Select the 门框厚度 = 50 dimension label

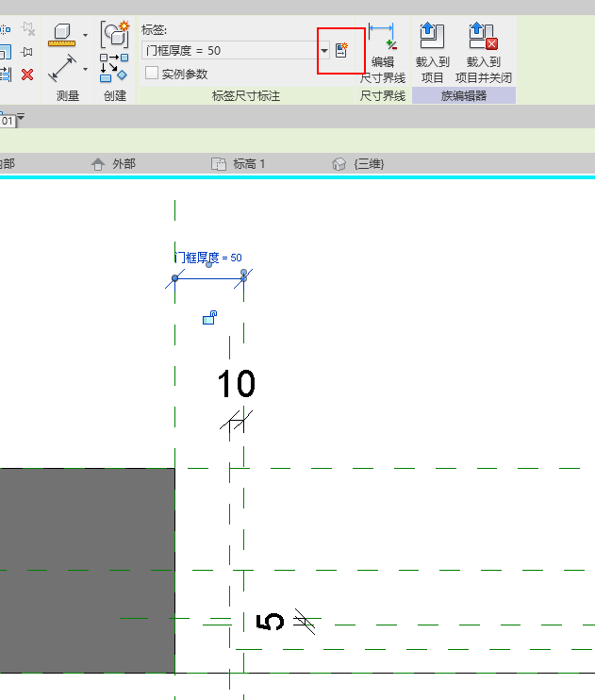click(x=208, y=258)
